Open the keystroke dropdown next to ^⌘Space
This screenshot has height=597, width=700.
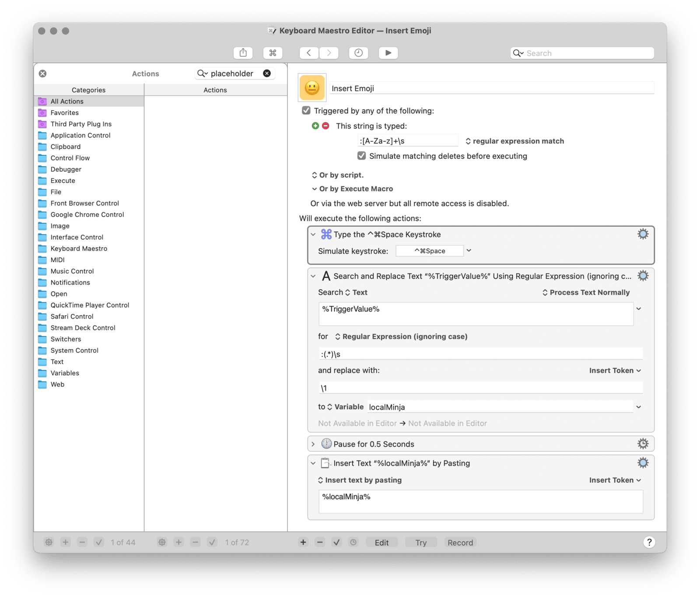pos(469,251)
